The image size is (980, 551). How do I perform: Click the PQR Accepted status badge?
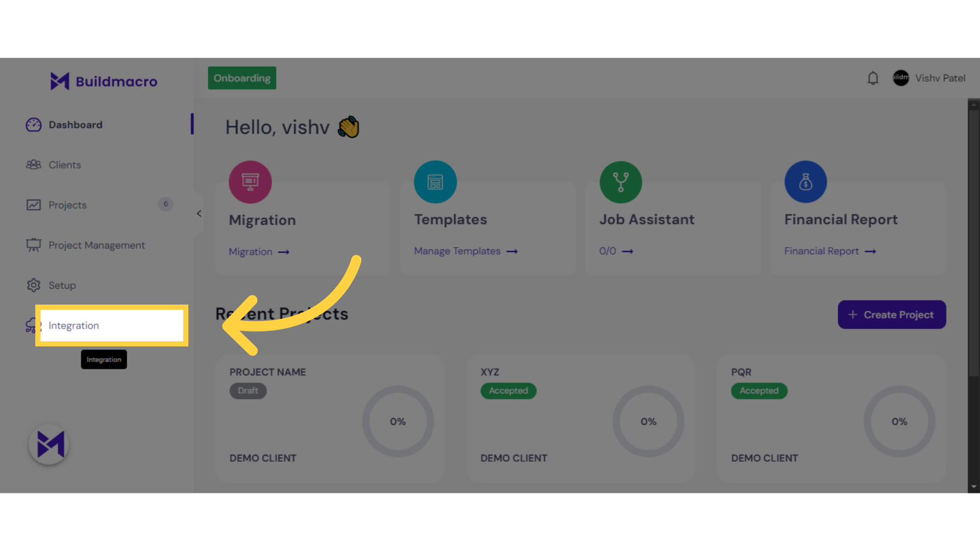coord(759,391)
